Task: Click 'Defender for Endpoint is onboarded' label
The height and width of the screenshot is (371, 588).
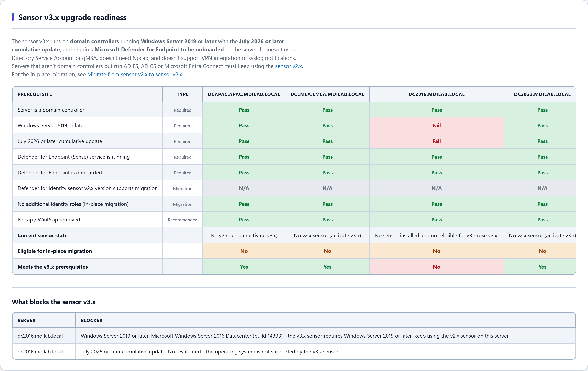Action: click(60, 173)
